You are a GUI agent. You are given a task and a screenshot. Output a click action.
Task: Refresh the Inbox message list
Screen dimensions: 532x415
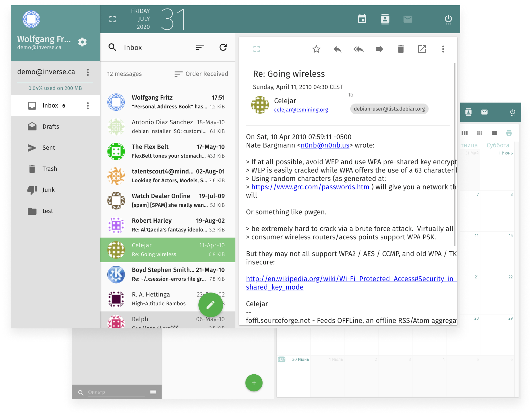pyautogui.click(x=223, y=48)
